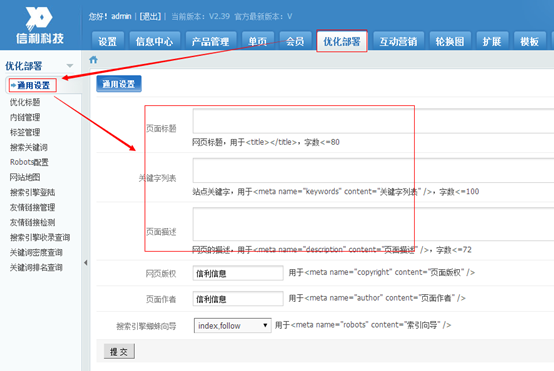Open the 互动营销 tab
Image resolution: width=554 pixels, height=371 pixels.
(399, 41)
